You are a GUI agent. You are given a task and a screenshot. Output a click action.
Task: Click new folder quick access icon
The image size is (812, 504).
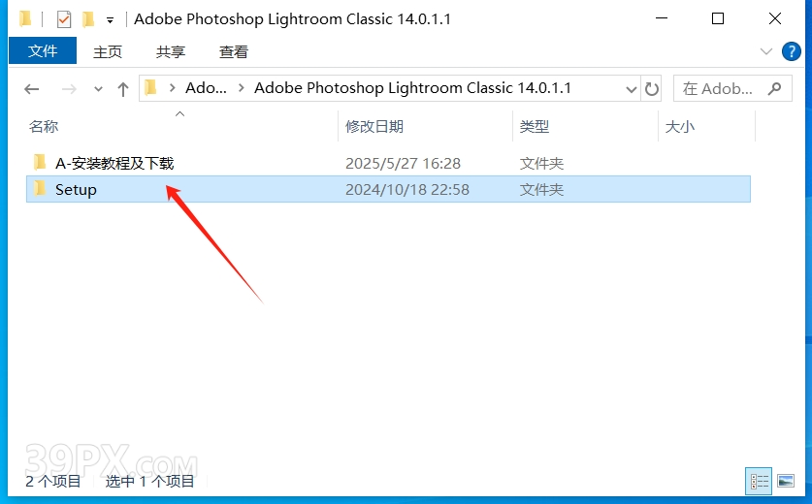point(88,19)
